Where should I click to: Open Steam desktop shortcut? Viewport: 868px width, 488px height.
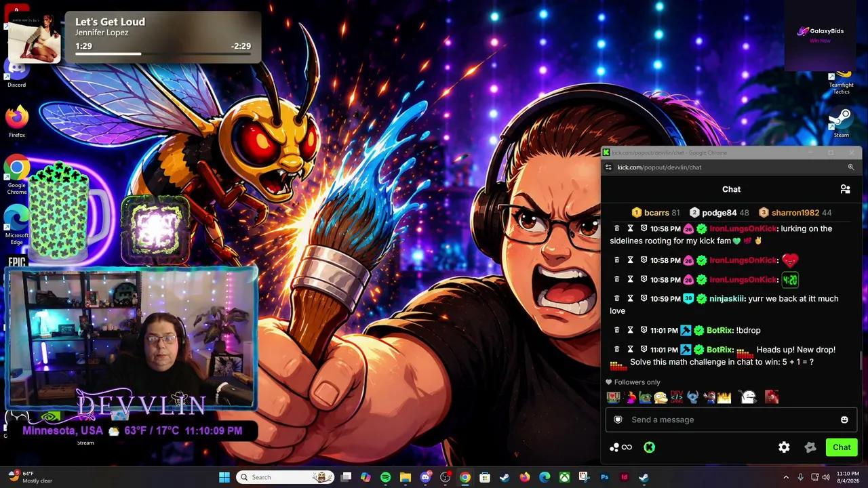pos(841,123)
